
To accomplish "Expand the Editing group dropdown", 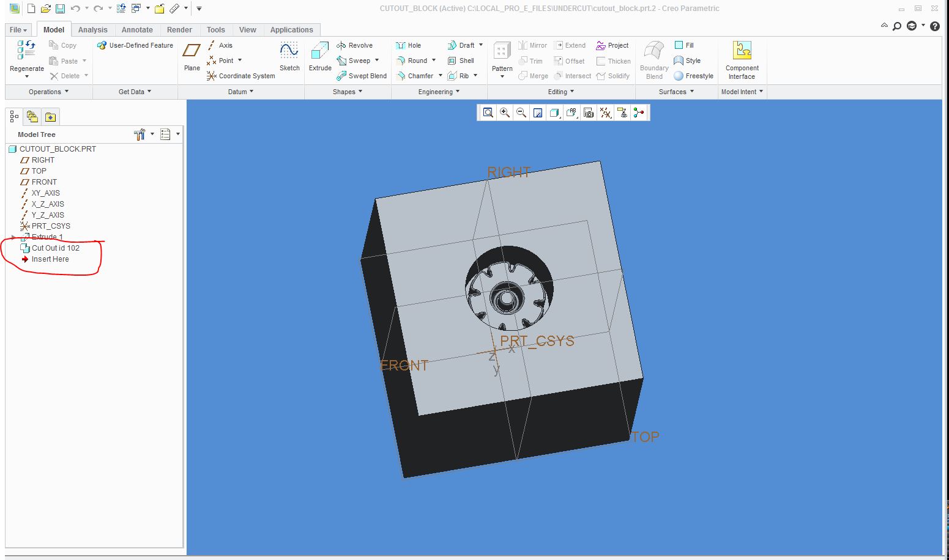I will 561,92.
